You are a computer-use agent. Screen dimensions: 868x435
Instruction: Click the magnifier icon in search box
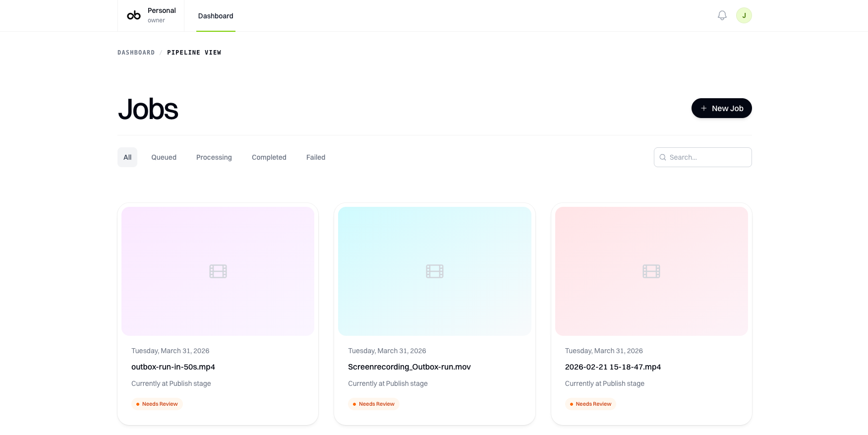(x=663, y=157)
